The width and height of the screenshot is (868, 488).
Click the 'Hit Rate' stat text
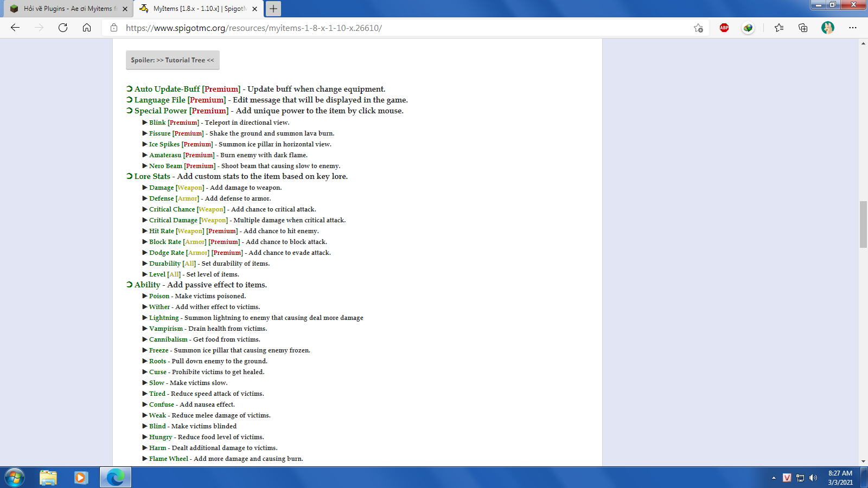click(x=162, y=231)
